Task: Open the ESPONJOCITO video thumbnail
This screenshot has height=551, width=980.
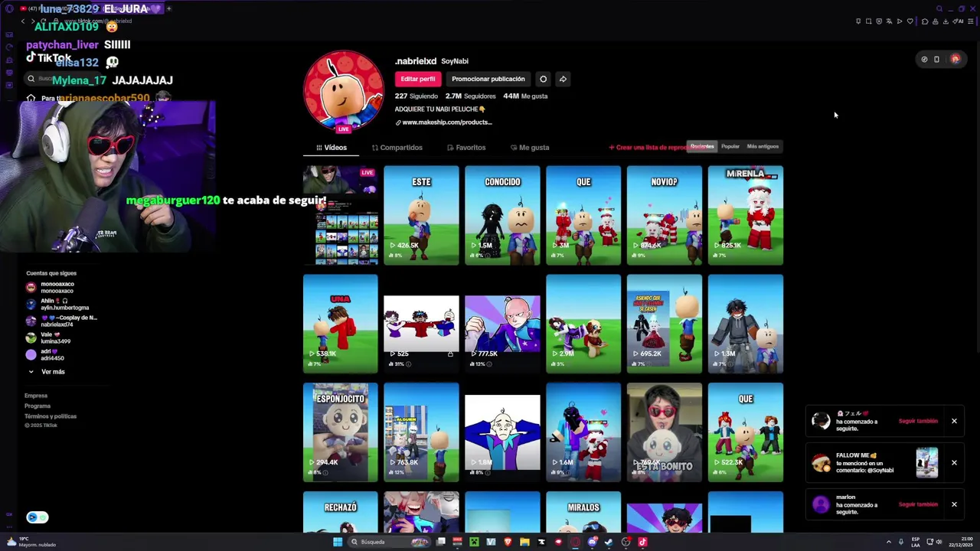Action: coord(341,432)
